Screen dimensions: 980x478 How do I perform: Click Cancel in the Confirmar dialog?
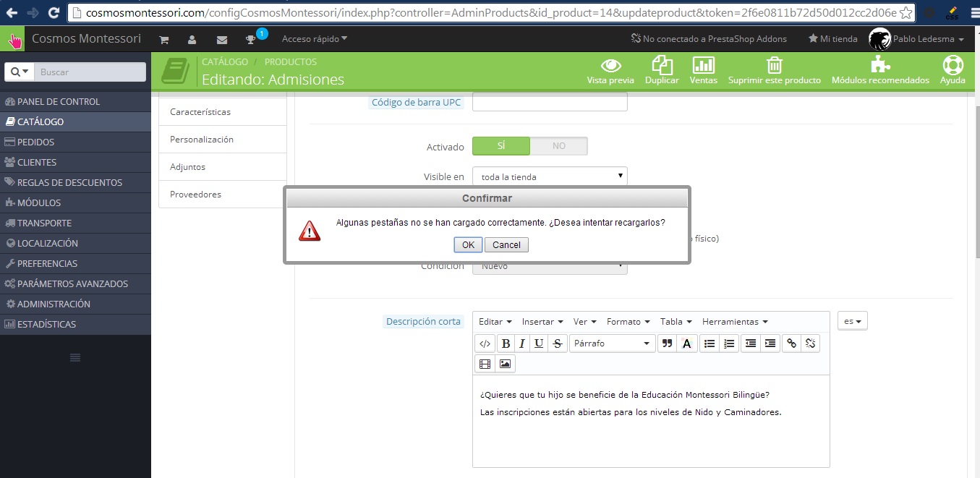[x=506, y=244]
